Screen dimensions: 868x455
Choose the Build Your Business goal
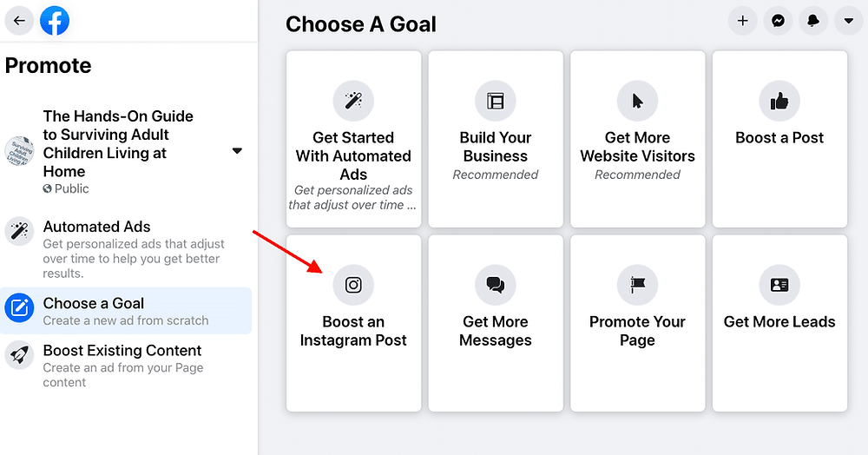[496, 139]
